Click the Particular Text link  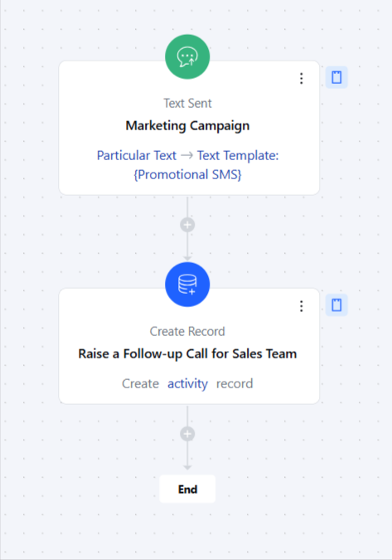point(137,156)
